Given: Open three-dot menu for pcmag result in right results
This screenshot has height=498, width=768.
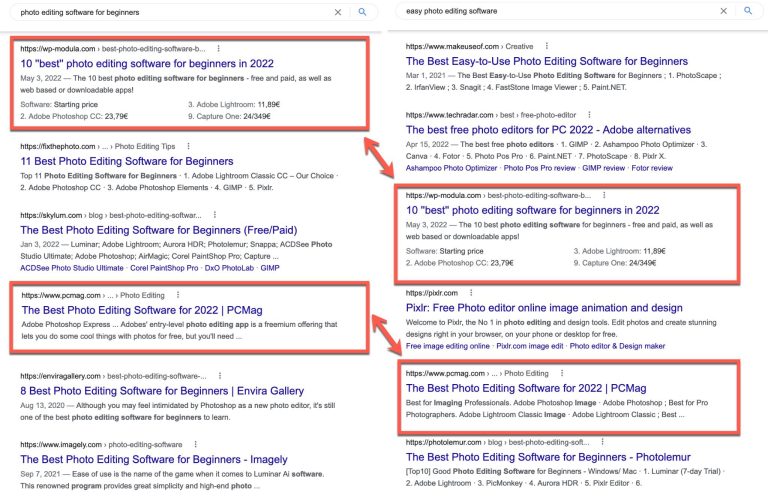Looking at the screenshot, I should click(562, 372).
